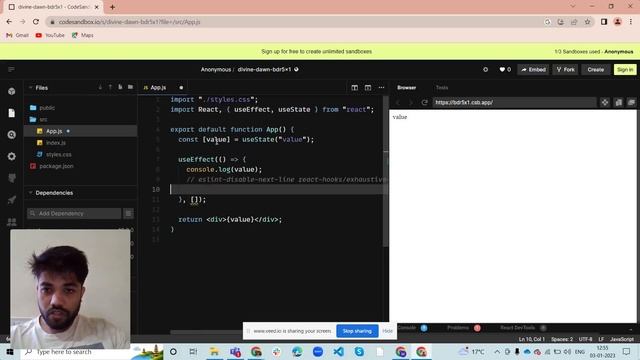Viewport: 640px width, 360px height.
Task: Click the Fork button
Action: [565, 70]
